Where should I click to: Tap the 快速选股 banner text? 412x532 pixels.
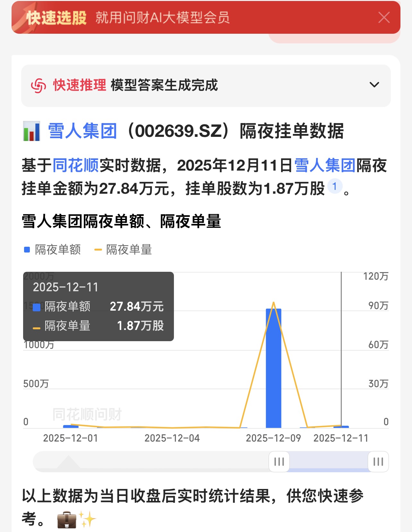(x=56, y=18)
